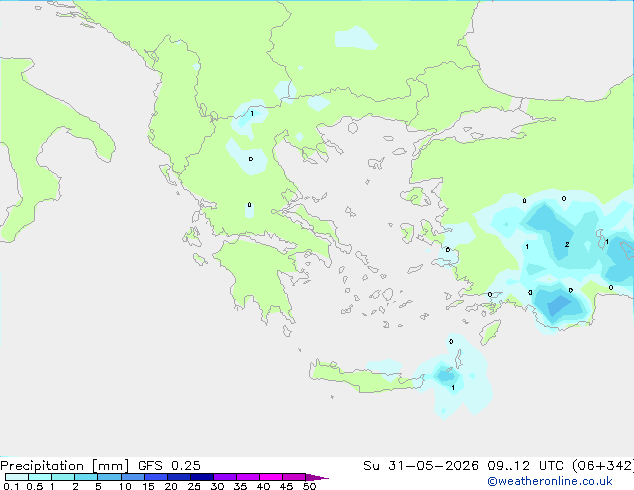Click the 0.1–0.5 mm lightest cyan legend swatch
634x490 pixels.
(x=17, y=477)
